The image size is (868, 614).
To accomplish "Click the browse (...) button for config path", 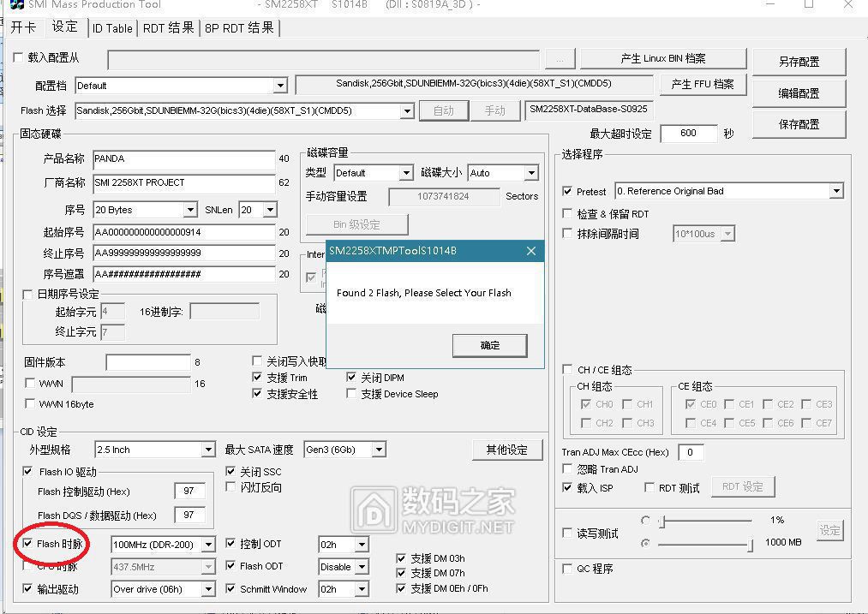I will [560, 59].
